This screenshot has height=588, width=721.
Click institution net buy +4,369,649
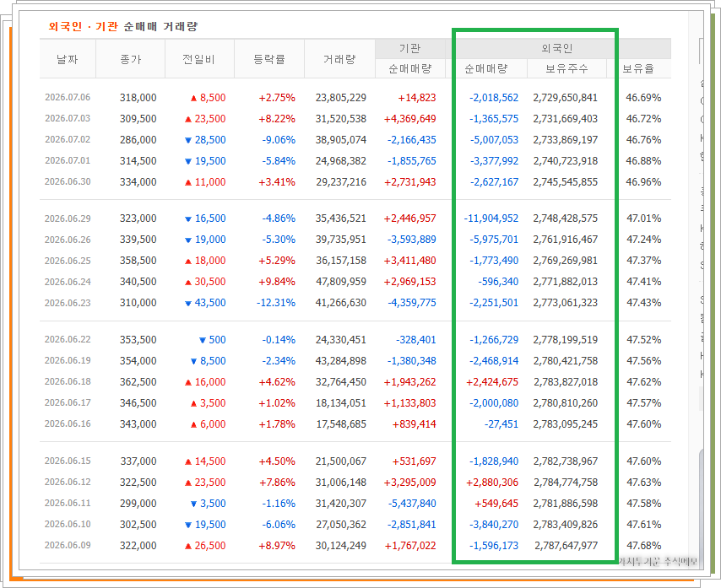(409, 118)
